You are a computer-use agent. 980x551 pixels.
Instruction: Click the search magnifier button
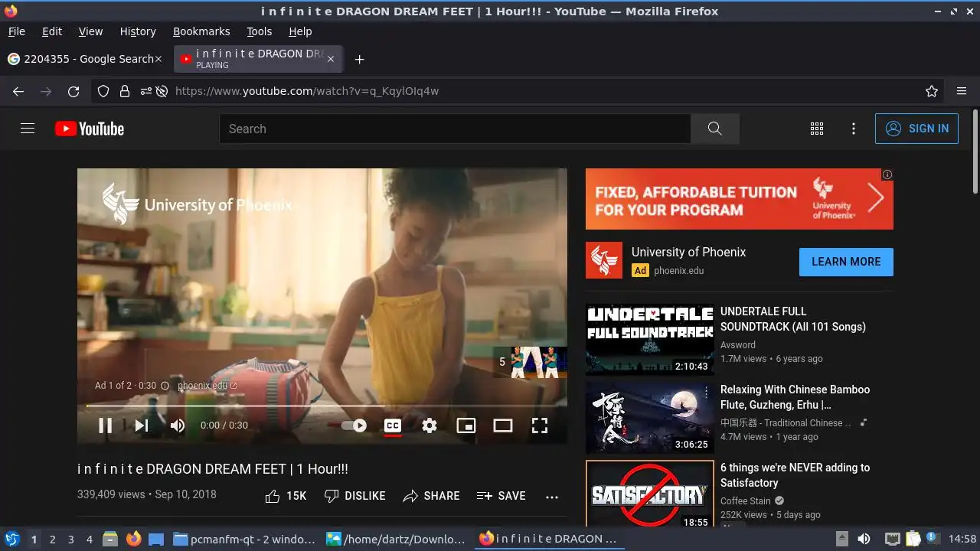pos(715,129)
